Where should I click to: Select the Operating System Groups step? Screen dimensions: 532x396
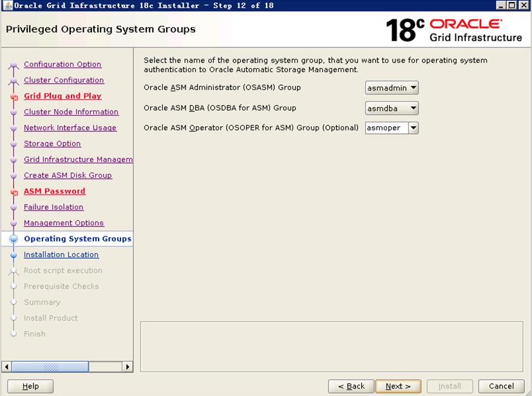click(78, 239)
